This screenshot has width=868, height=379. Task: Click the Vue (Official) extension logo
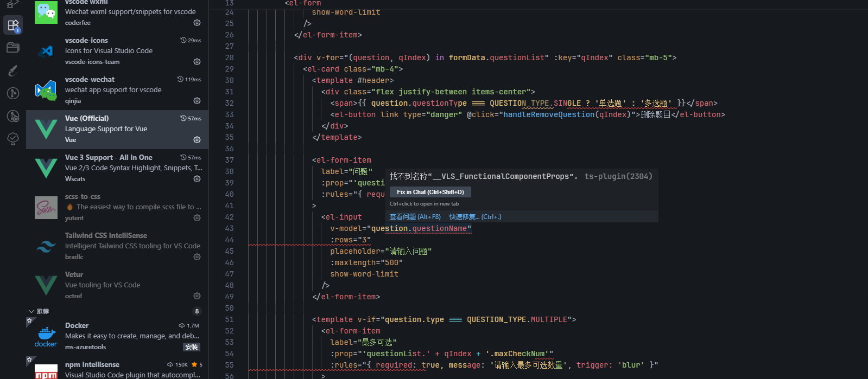tap(46, 130)
